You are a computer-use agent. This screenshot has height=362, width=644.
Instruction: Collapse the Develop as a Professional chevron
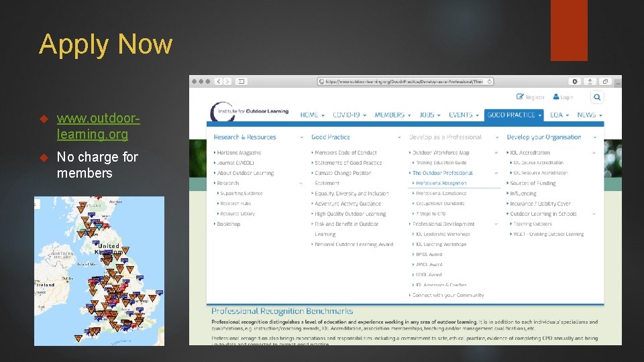click(497, 137)
